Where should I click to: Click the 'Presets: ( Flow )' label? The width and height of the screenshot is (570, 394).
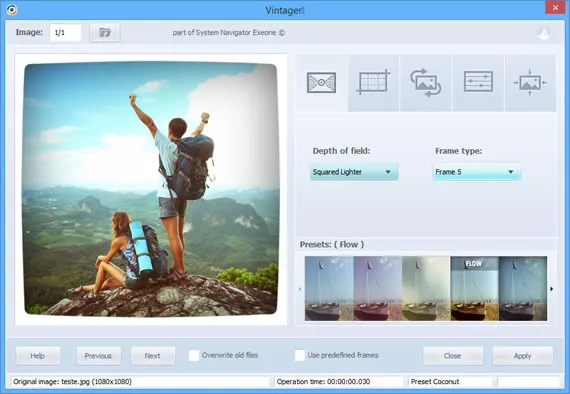[x=332, y=245]
